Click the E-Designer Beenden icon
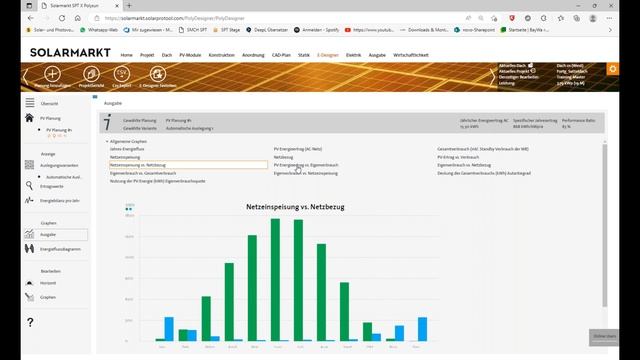The image size is (640, 360). coord(158,74)
